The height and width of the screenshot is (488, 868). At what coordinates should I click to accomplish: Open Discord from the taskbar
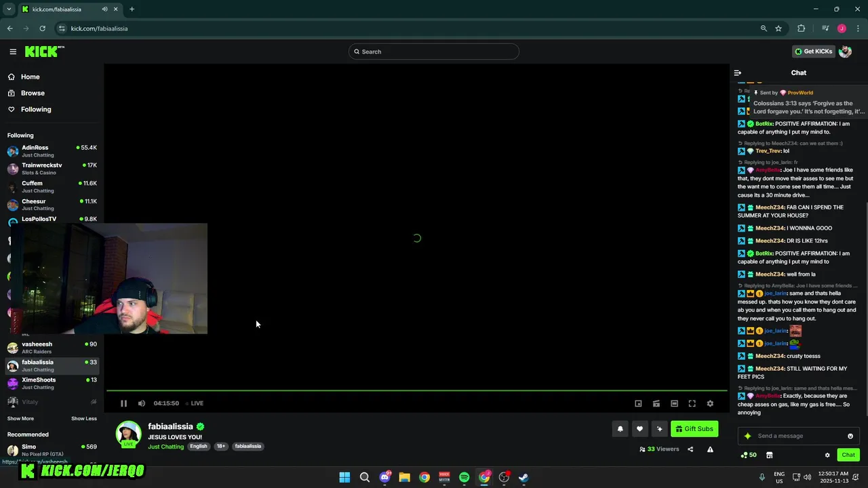pyautogui.click(x=384, y=477)
